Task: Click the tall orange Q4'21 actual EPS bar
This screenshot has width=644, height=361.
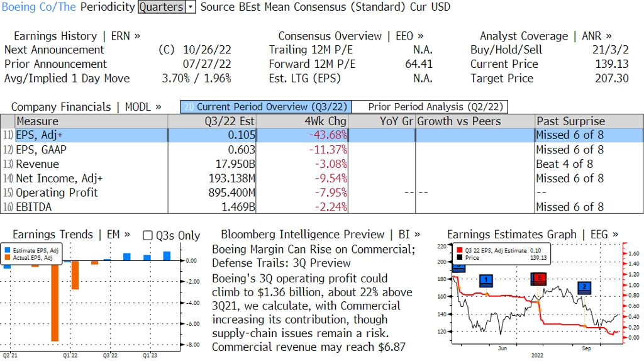Action: 55,303
